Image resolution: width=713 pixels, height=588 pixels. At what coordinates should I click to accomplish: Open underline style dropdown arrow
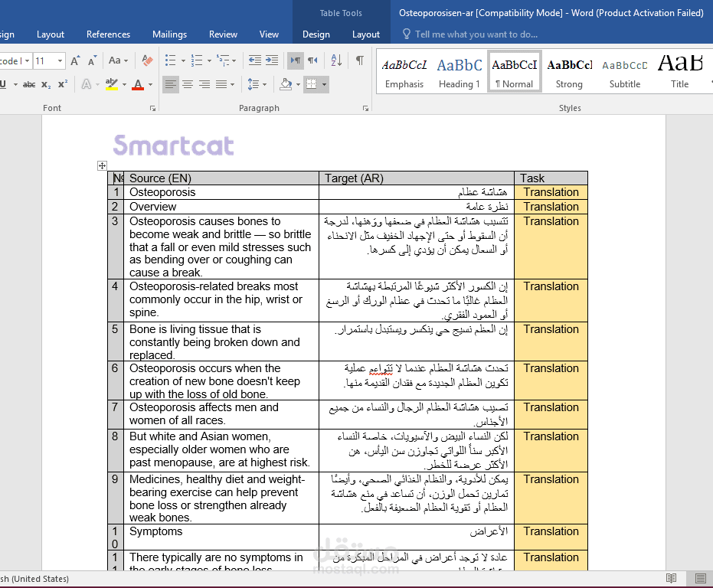[15, 84]
